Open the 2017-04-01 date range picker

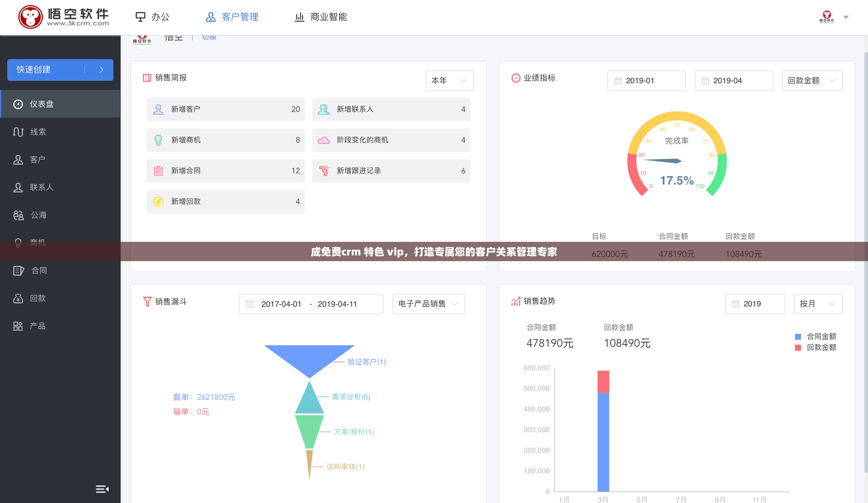[x=281, y=304]
